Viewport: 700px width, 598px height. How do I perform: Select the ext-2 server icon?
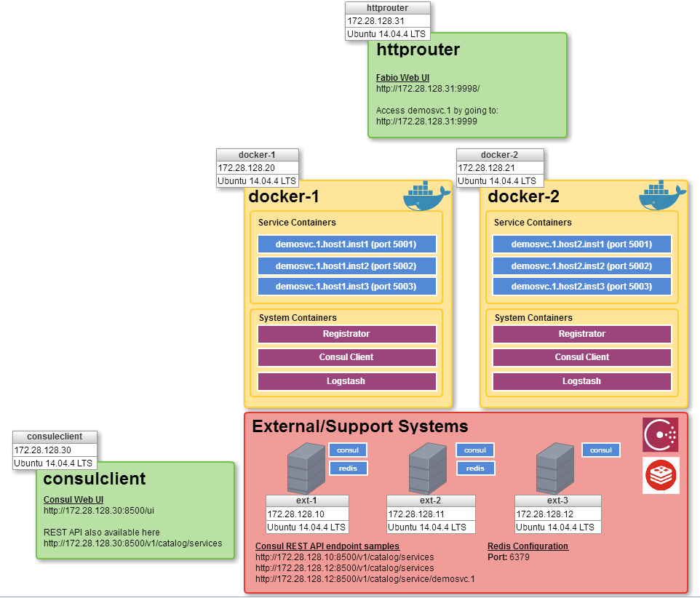(428, 468)
